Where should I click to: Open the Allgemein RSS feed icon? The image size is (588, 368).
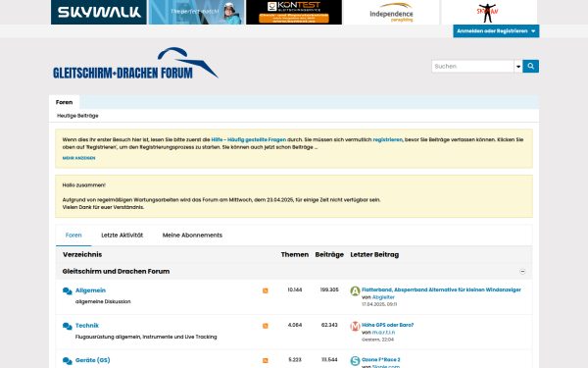(x=266, y=290)
